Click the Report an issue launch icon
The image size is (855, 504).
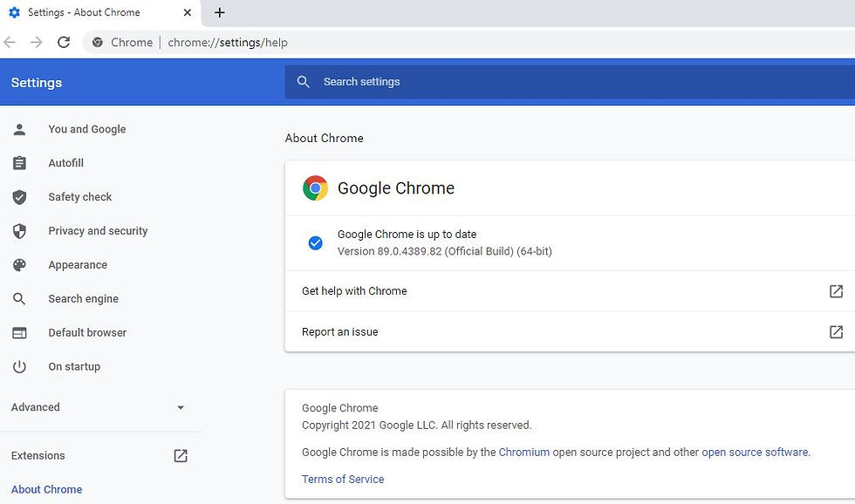tap(836, 332)
